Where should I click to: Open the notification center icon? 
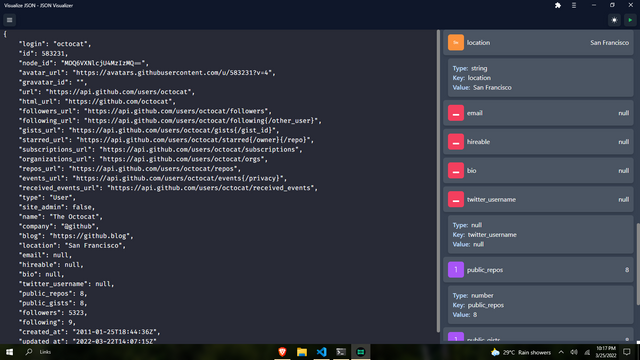coord(627,352)
